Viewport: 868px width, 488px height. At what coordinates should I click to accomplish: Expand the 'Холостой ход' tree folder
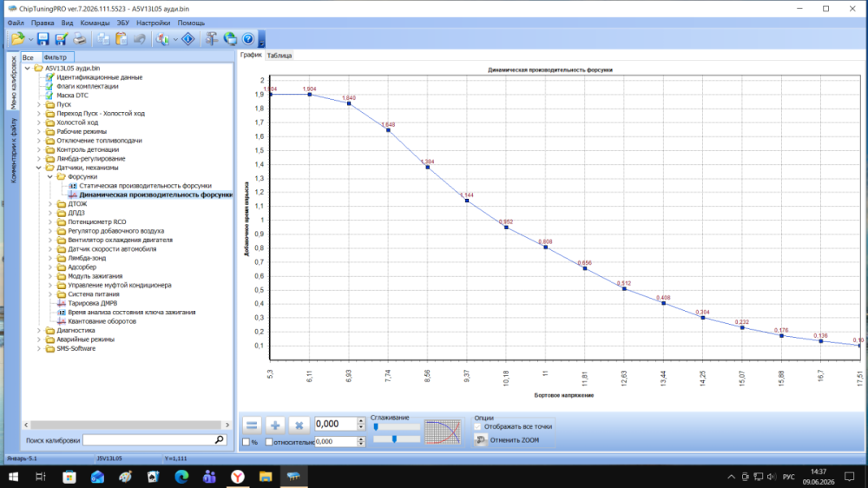[x=39, y=122]
